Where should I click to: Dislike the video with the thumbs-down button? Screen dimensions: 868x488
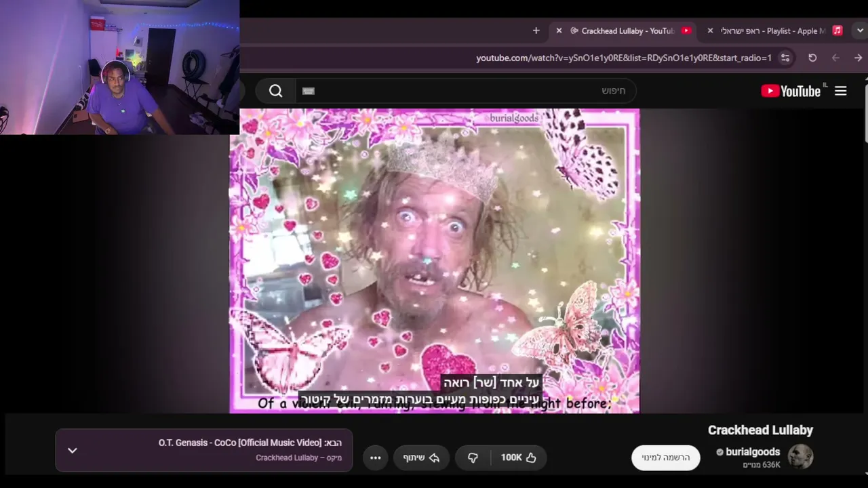tap(473, 457)
